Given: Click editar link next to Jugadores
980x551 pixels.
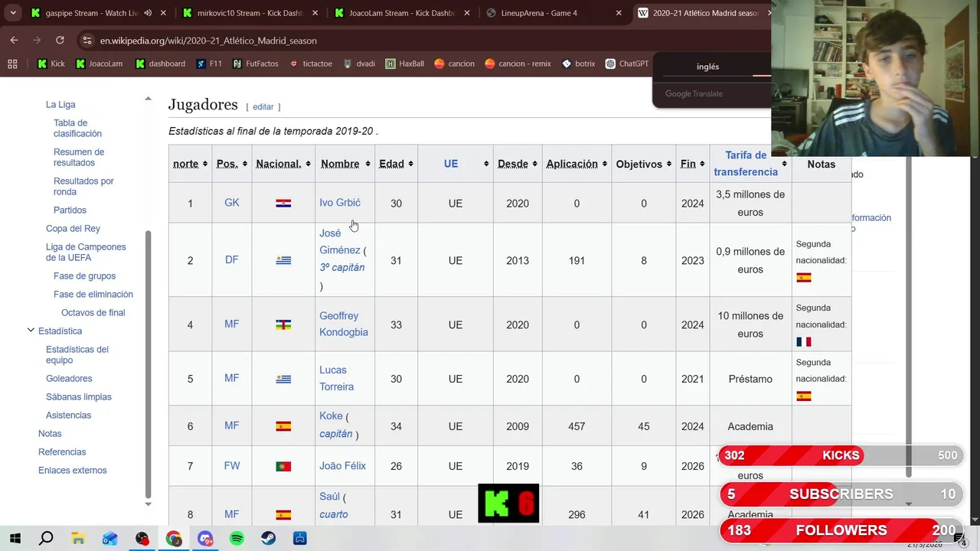Looking at the screenshot, I should (x=263, y=107).
